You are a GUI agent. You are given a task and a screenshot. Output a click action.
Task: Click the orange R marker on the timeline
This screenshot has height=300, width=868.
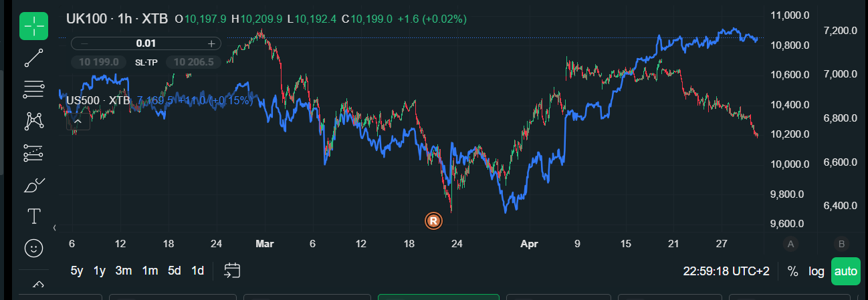433,220
